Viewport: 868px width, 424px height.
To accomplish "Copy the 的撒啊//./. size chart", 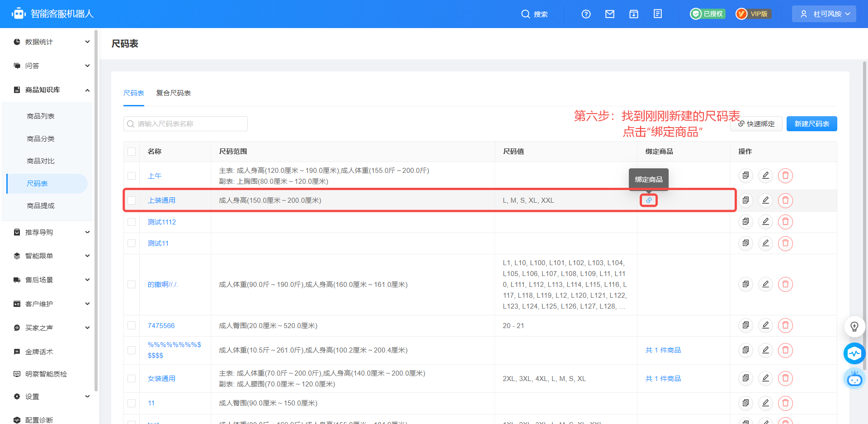I will 745,284.
